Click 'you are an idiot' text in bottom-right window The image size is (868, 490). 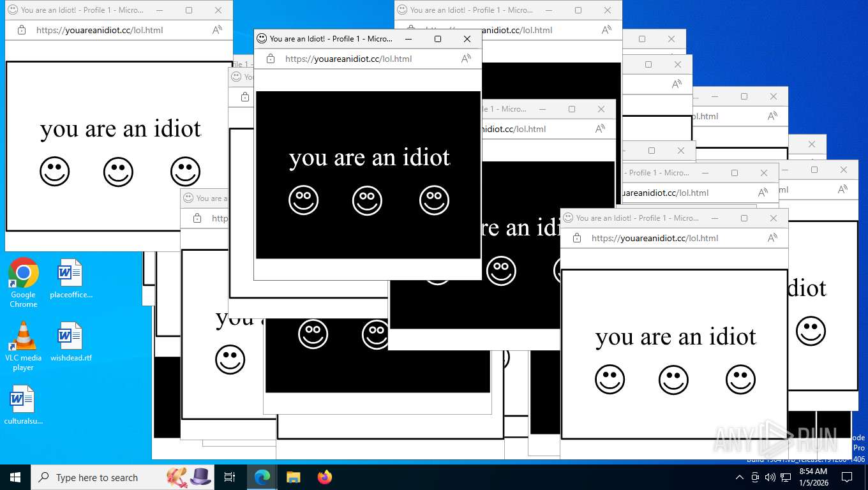676,337
